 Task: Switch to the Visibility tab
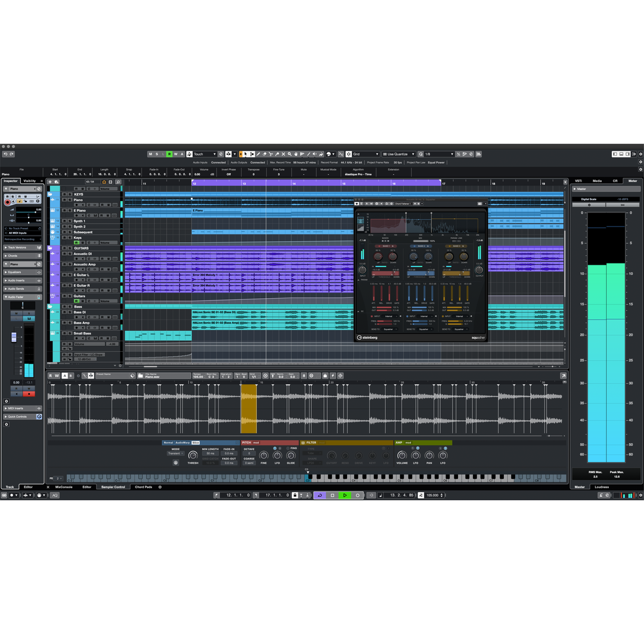(30, 181)
